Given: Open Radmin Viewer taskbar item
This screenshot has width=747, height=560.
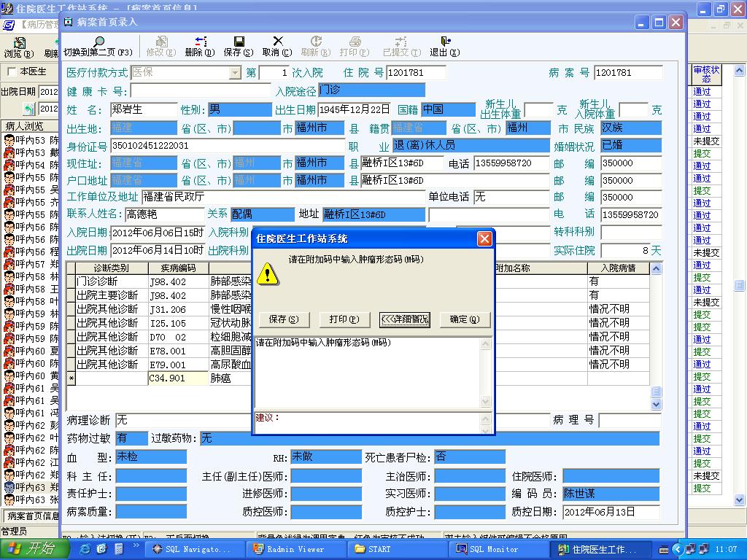Looking at the screenshot, I should pyautogui.click(x=295, y=549).
